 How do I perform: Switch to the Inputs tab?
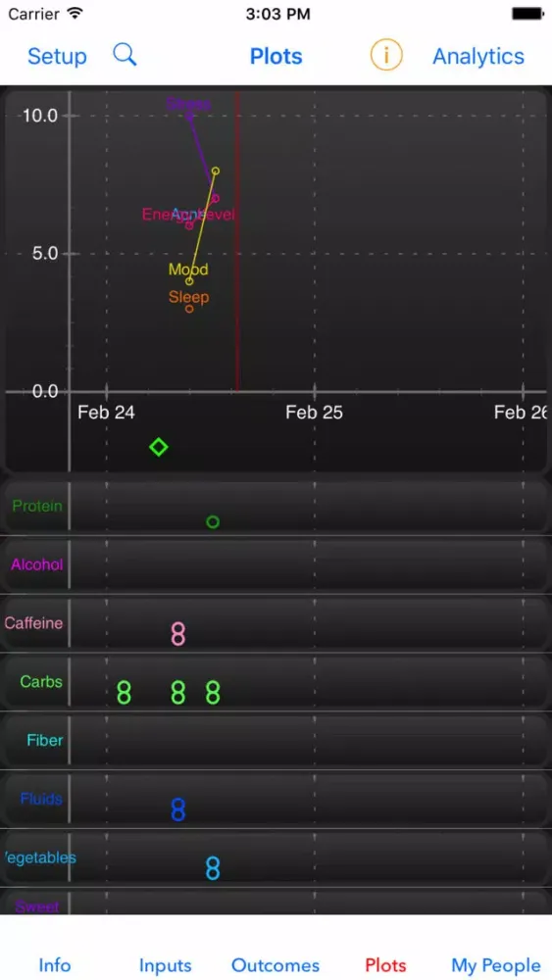click(x=165, y=965)
